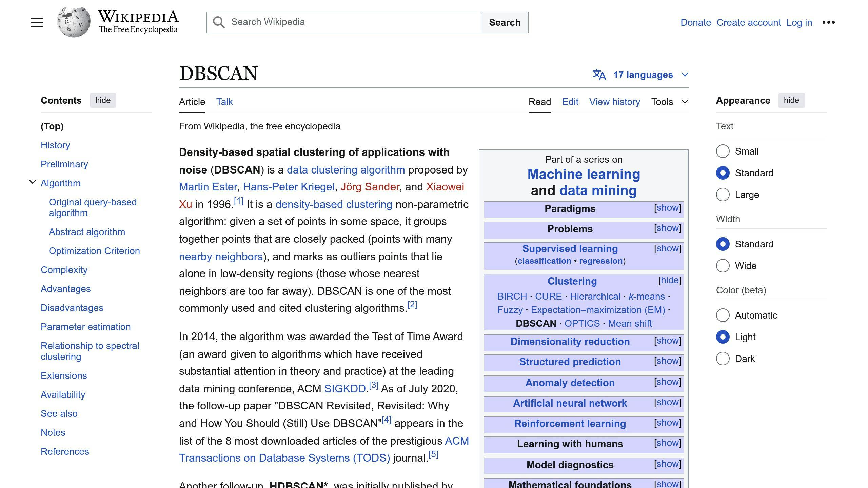
Task: Go to Parameter estimation section
Action: click(85, 327)
